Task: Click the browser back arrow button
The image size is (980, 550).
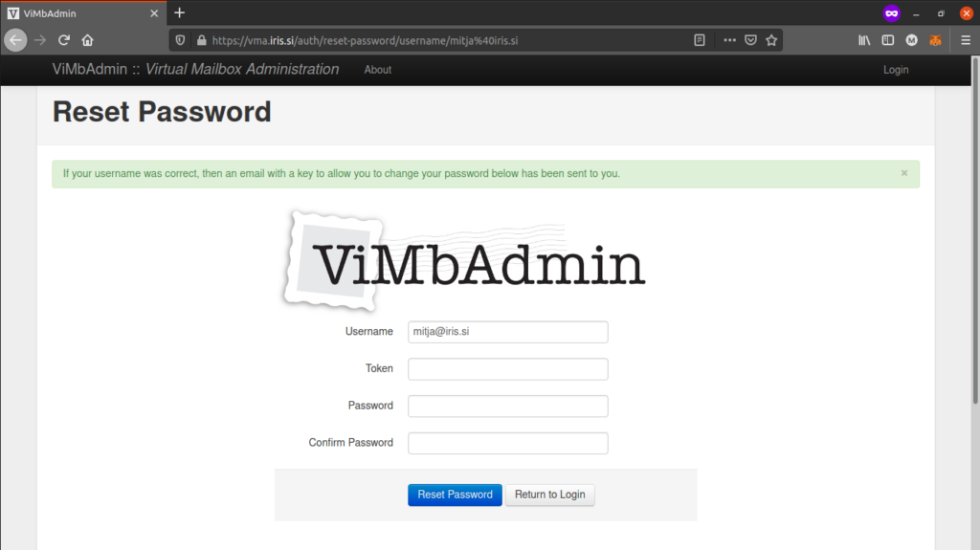Action: pos(15,40)
